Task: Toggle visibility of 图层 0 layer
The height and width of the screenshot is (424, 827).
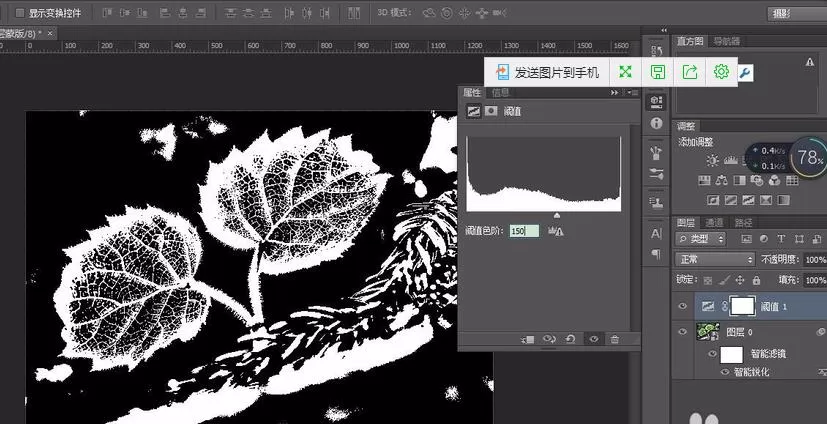Action: click(x=683, y=331)
